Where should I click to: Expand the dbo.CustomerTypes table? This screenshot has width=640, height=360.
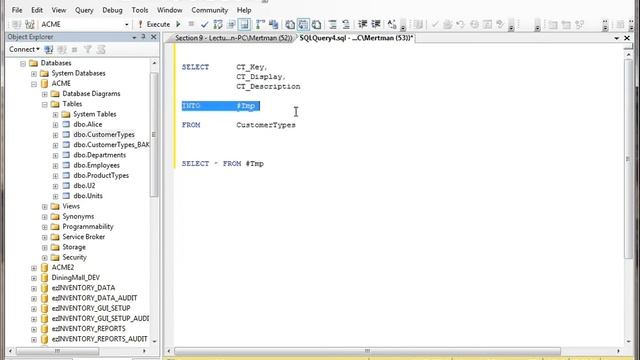pyautogui.click(x=56, y=135)
